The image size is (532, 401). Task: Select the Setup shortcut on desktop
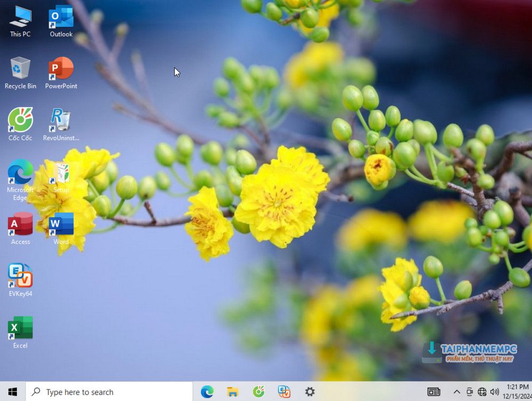click(61, 173)
